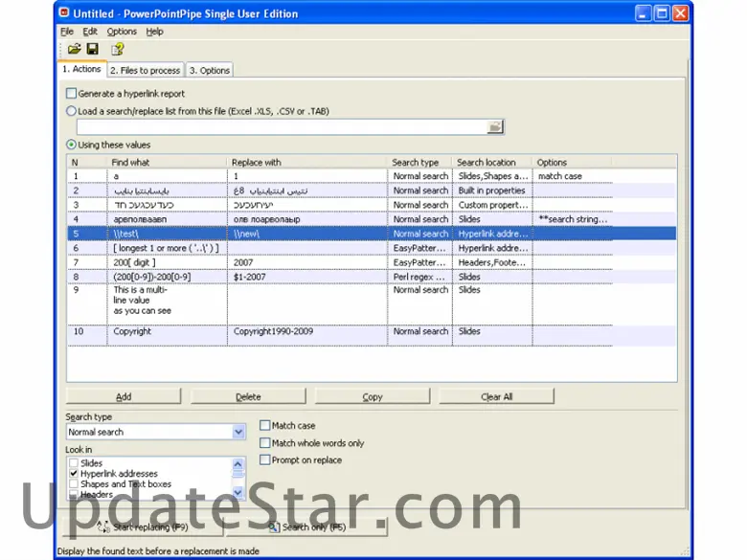
Task: Select the 'Copyright' find cell in row 10
Action: 167,336
